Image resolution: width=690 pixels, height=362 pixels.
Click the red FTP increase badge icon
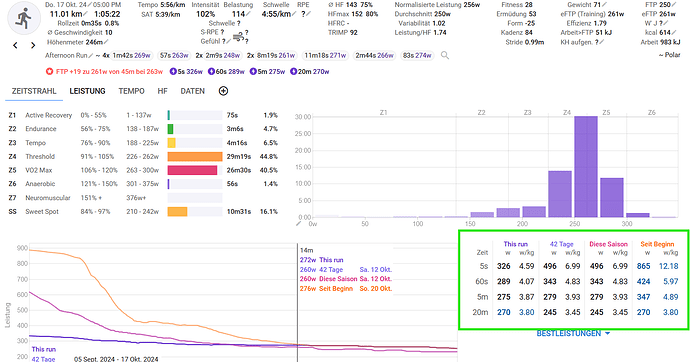click(x=49, y=71)
